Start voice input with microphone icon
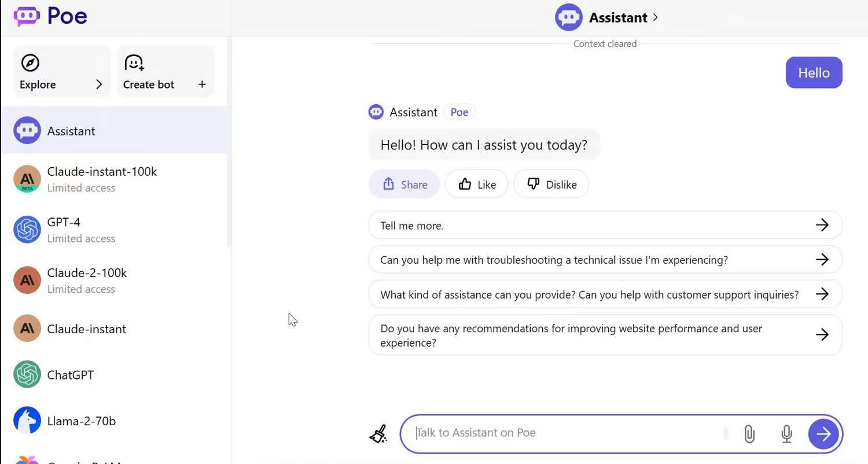The image size is (868, 464). (786, 434)
